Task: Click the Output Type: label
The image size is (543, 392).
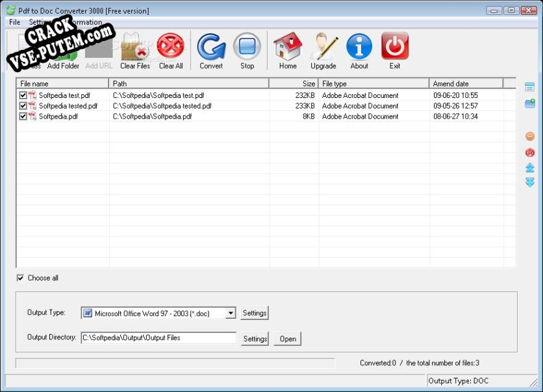Action: pyautogui.click(x=46, y=312)
